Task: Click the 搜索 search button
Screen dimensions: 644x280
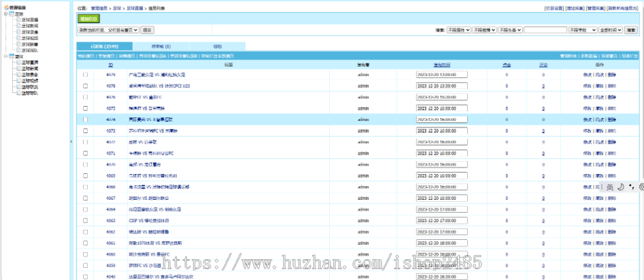Action: (631, 30)
